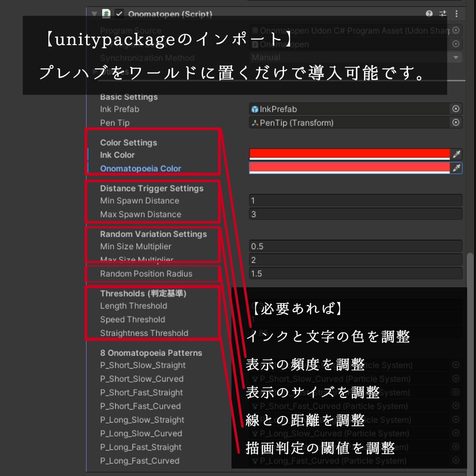Click the Onomatopoeia Color swatch field
This screenshot has width=476, height=476.
349,167
